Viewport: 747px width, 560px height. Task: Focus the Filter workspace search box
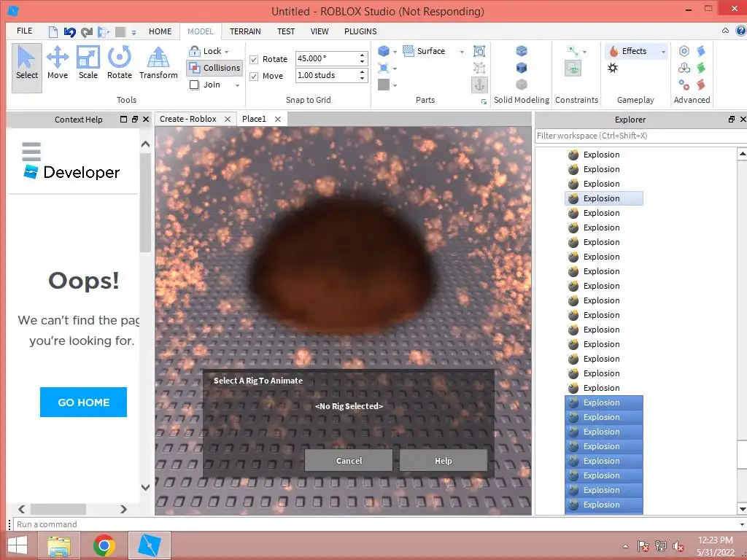[640, 136]
